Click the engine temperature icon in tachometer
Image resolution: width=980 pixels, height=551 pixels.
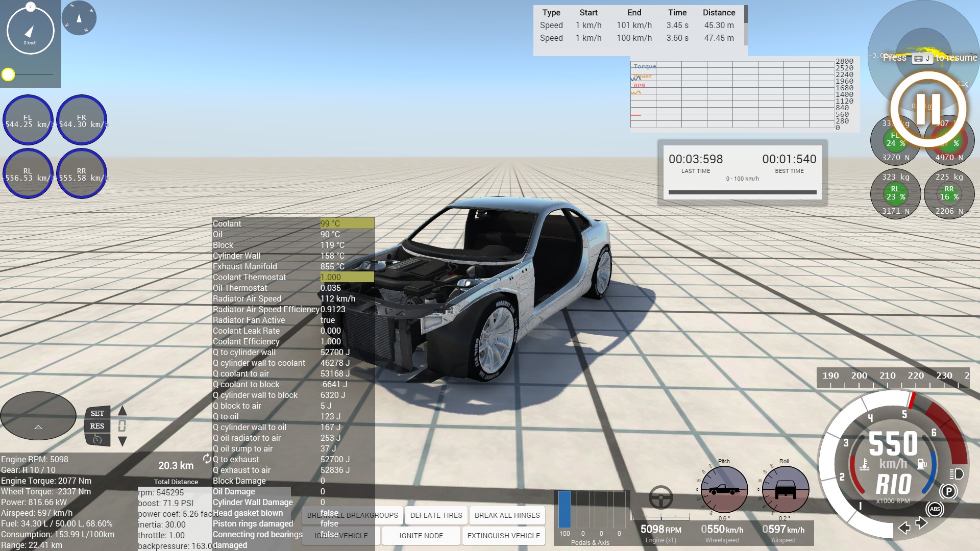(864, 465)
